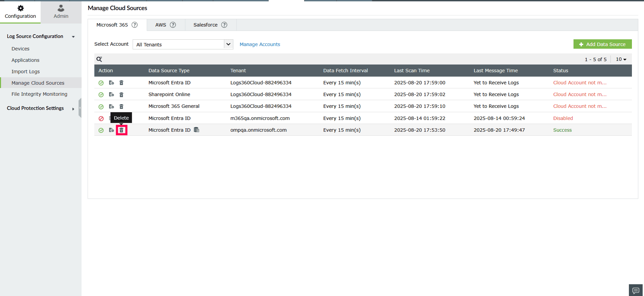Delete the Logs360Cloud Microsoft Entra ID source

121,83
